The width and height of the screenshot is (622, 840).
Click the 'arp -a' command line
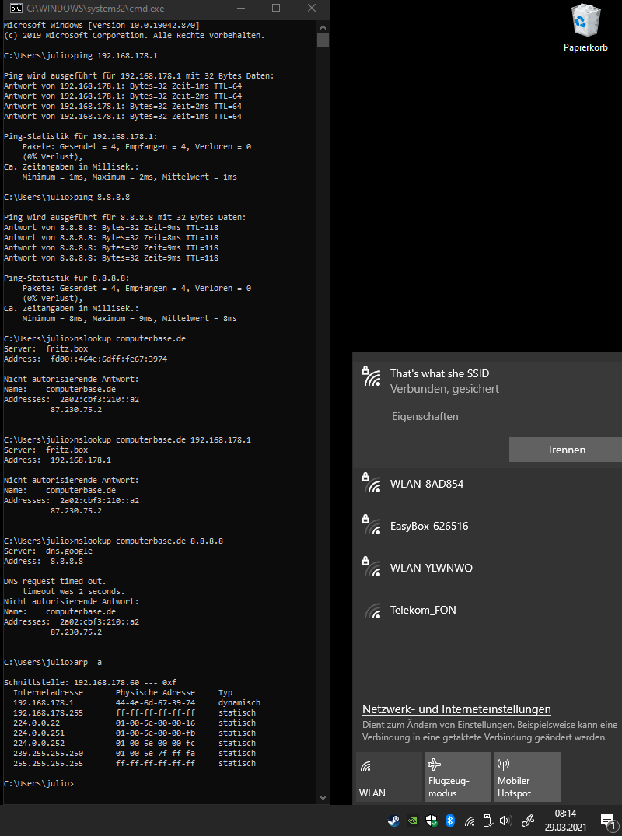click(x=53, y=662)
